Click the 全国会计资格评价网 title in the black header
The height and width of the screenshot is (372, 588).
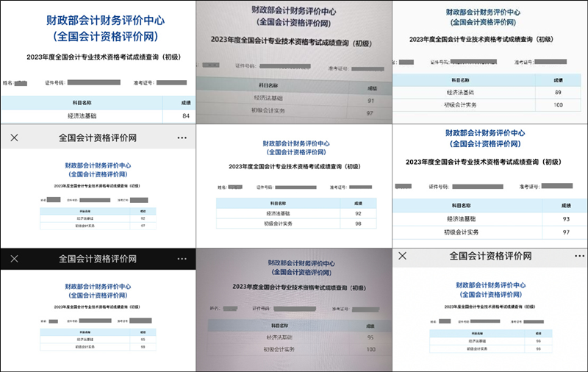click(98, 259)
